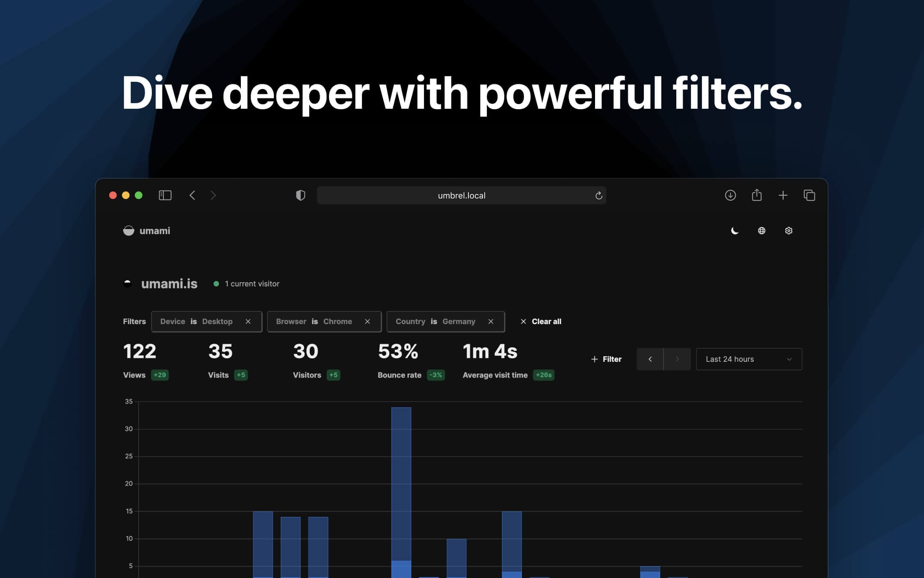The height and width of the screenshot is (578, 924).
Task: Click the next period chevron arrow
Action: click(677, 359)
